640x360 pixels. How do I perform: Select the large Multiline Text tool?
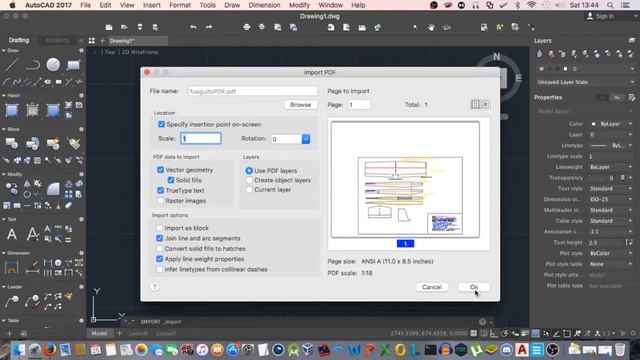point(12,234)
